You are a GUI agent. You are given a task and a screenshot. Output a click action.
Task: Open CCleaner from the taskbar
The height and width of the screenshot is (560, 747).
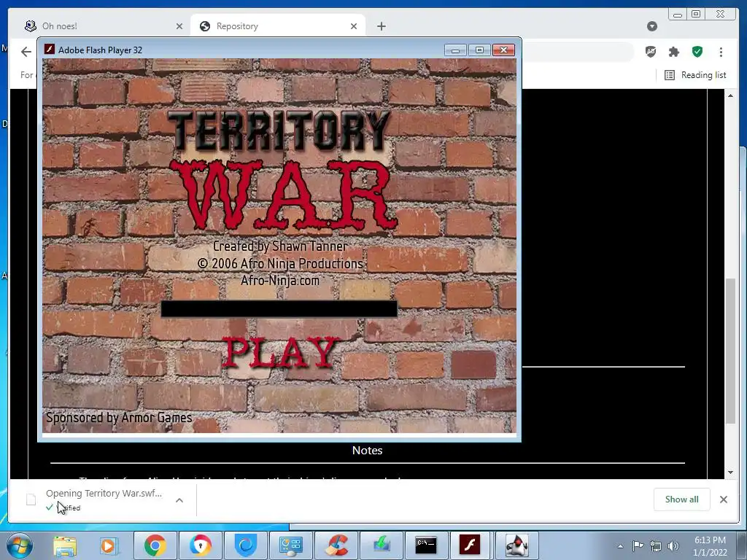pos(336,545)
